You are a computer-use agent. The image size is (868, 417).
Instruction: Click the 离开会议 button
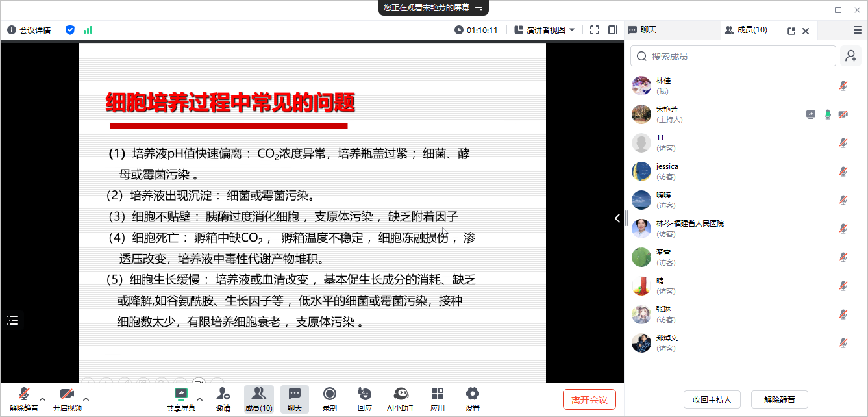point(589,399)
